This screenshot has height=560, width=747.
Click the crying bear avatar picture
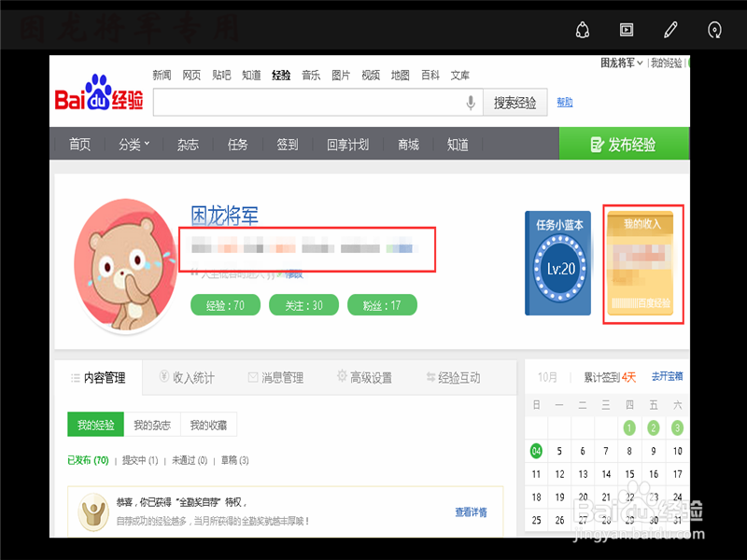tap(131, 263)
